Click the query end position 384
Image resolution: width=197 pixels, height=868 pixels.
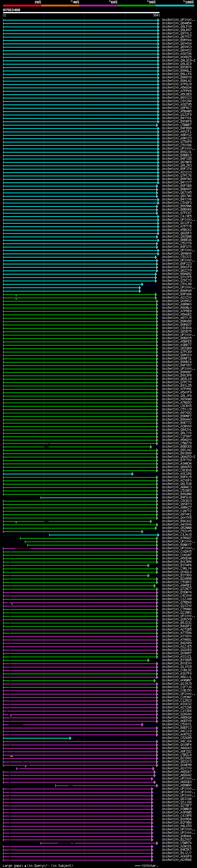click(x=155, y=15)
